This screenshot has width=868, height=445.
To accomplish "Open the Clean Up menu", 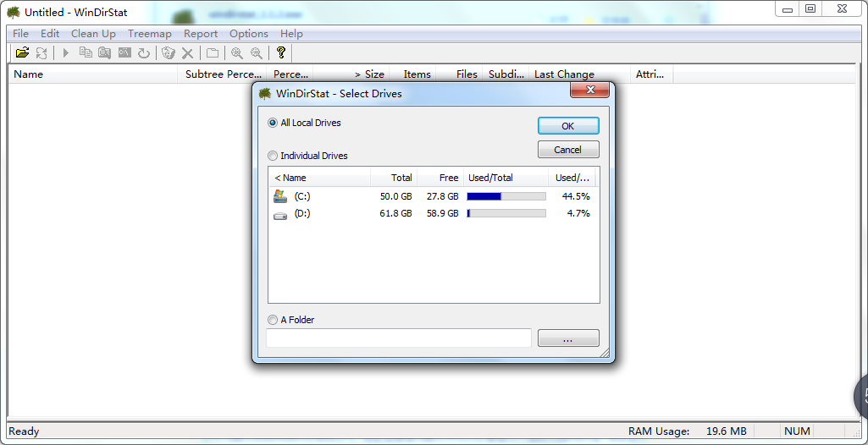I will [93, 34].
